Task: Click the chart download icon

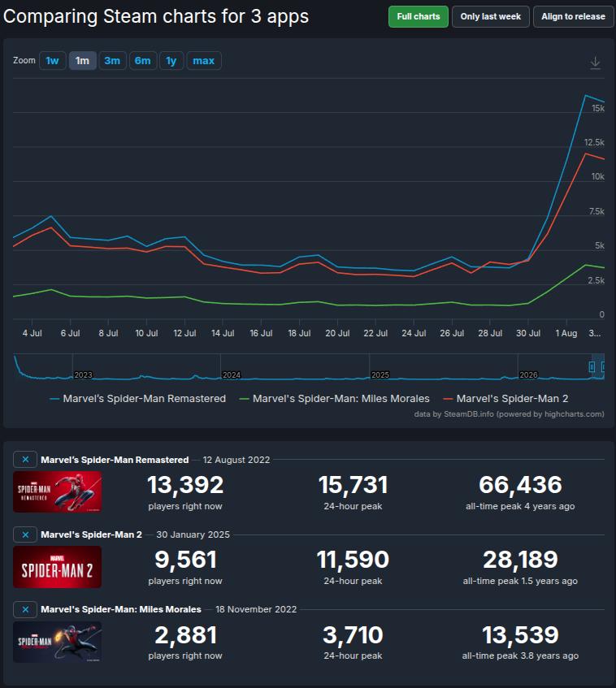Action: click(x=595, y=63)
